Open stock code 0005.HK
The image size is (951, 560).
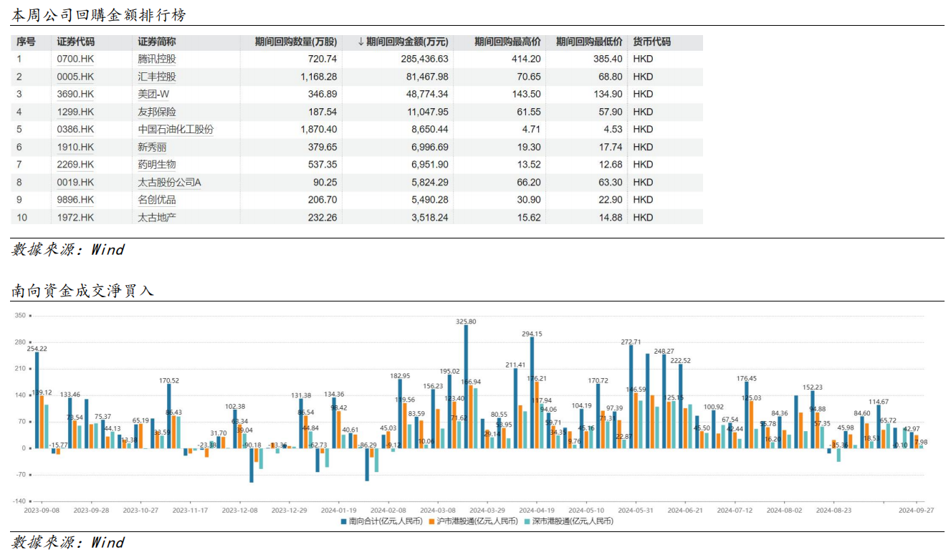click(x=75, y=77)
